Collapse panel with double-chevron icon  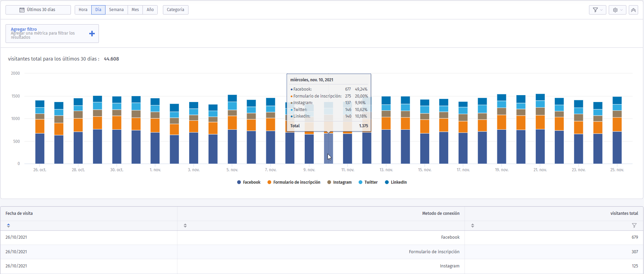coord(633,10)
